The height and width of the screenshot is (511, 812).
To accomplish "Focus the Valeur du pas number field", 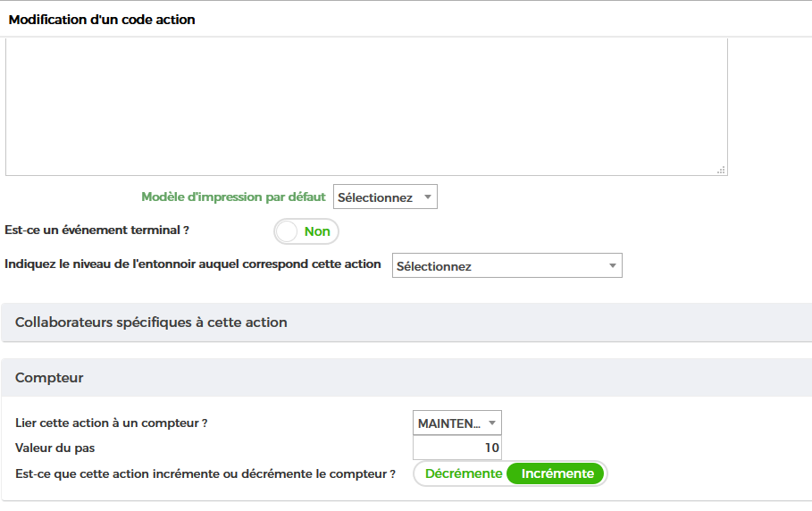I will 456,448.
